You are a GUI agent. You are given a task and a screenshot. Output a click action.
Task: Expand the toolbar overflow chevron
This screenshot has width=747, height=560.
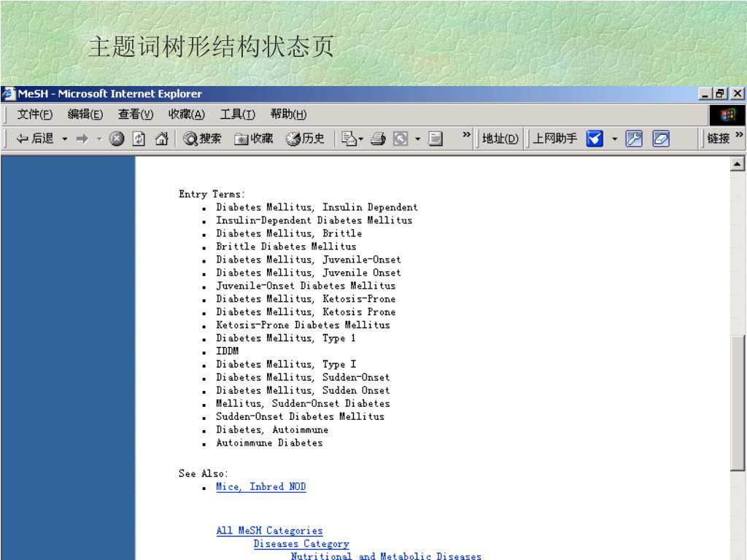click(466, 135)
